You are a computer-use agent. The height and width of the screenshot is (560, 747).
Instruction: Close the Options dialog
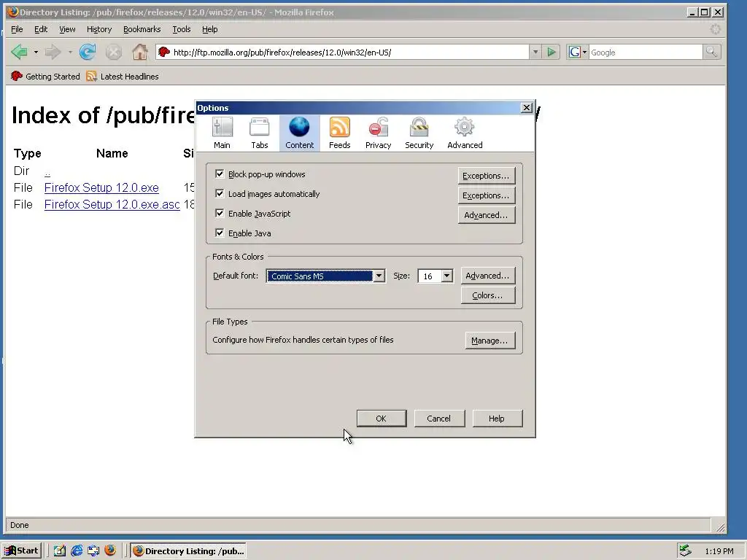click(x=527, y=108)
